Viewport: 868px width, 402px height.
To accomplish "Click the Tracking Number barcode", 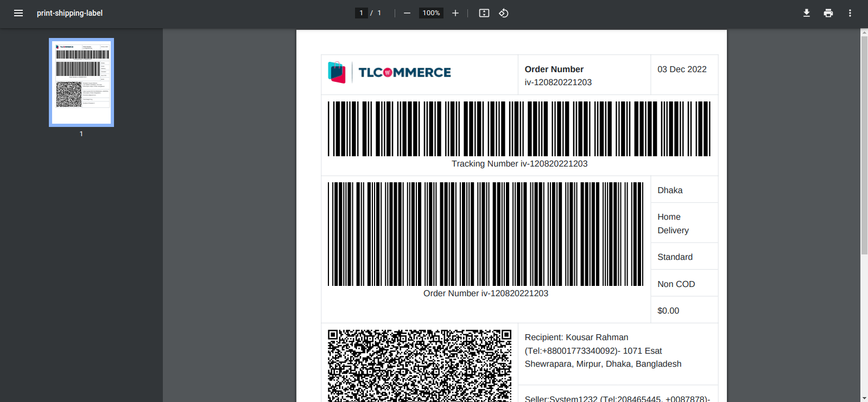I will (519, 129).
